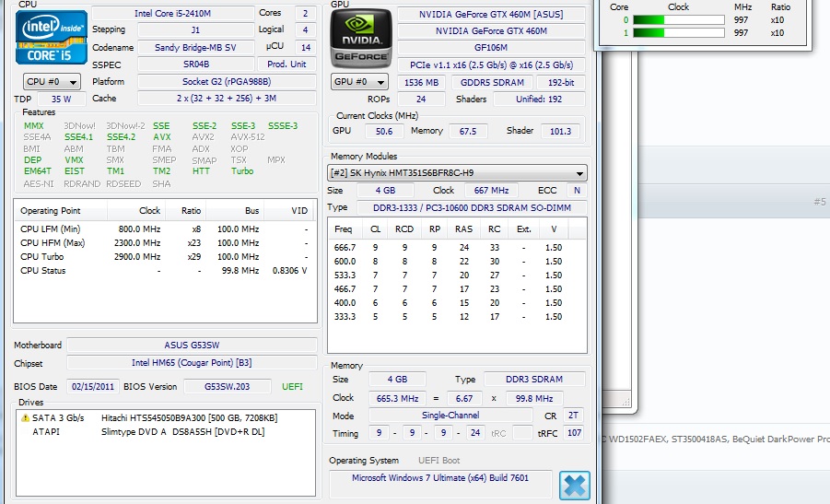Select the CPU HFM (Max) row
Viewport: 830px width, 504px height.
[164, 243]
